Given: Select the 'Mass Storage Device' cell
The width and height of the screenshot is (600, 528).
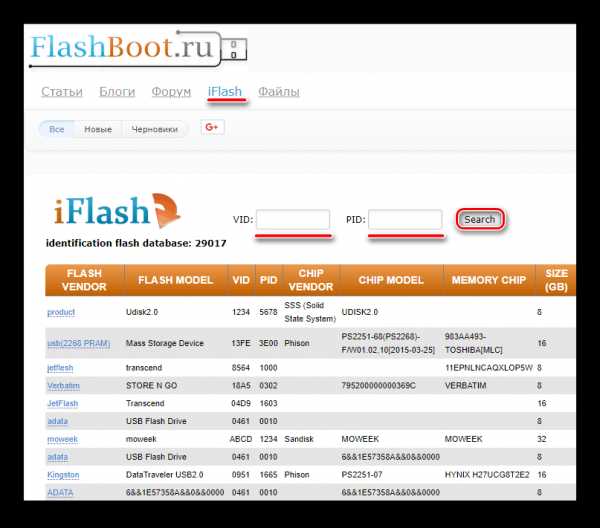Looking at the screenshot, I should pyautogui.click(x=165, y=343).
